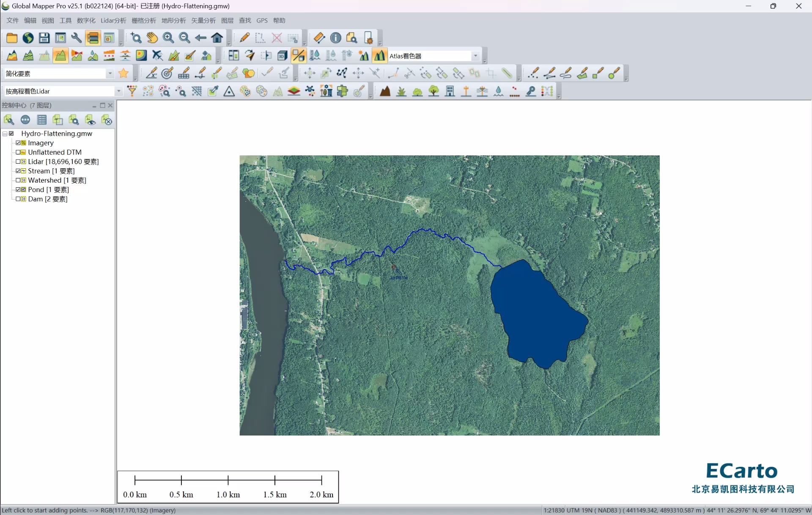Image resolution: width=812 pixels, height=515 pixels.
Task: Expand the 按高程着色Lidar dropdown
Action: [118, 91]
